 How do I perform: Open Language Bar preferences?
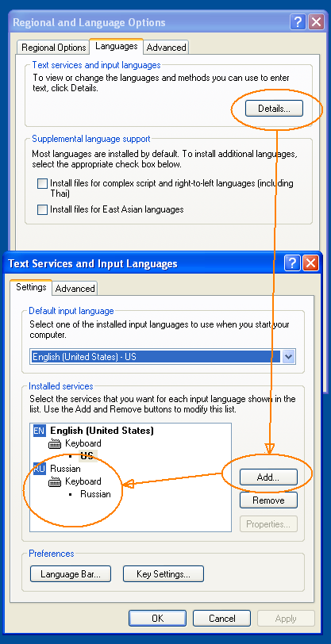(71, 574)
